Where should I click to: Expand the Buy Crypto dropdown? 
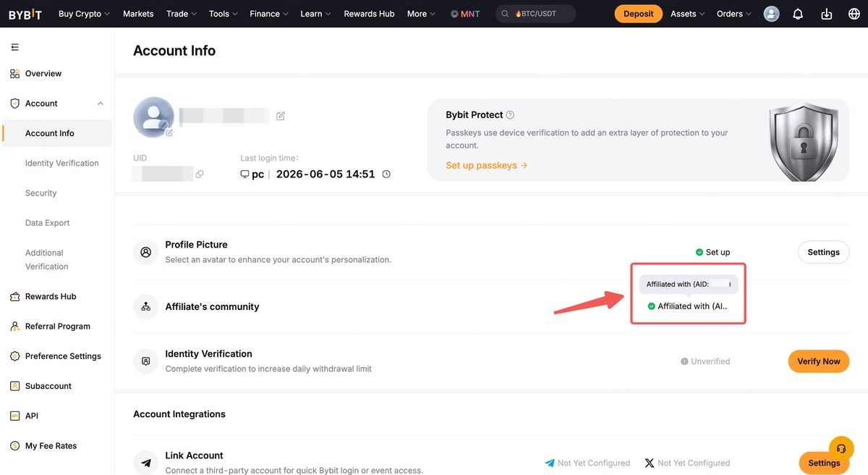point(84,14)
